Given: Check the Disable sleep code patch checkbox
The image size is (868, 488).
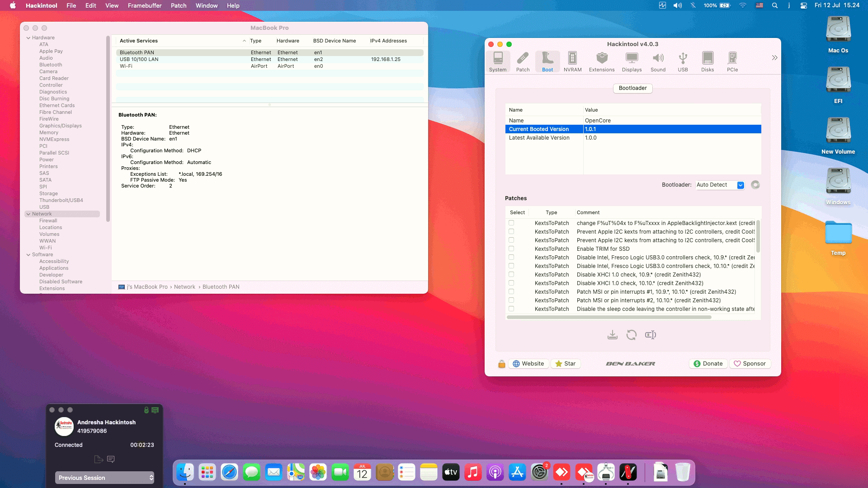Looking at the screenshot, I should (511, 309).
